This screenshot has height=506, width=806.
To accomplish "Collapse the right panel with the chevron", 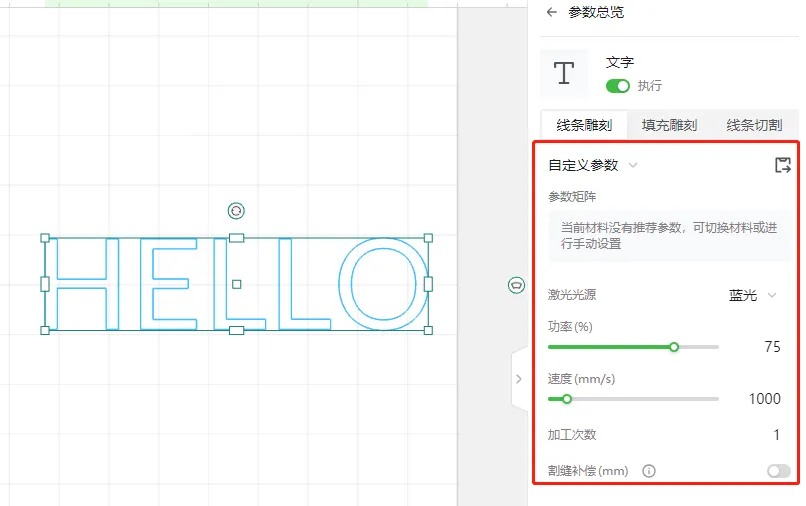I will pos(518,379).
